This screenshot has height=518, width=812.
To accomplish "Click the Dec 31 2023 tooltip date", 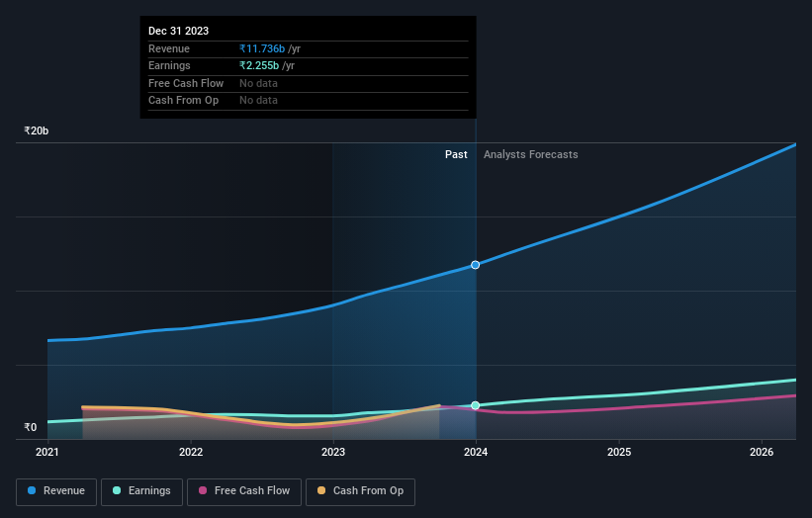I will pos(178,31).
